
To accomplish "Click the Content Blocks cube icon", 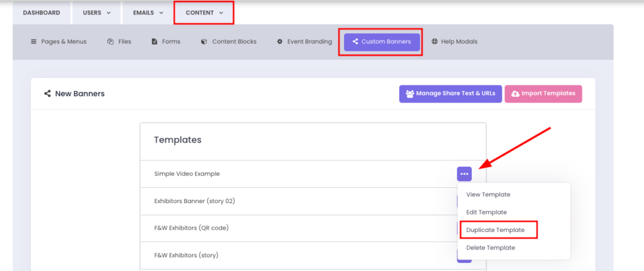I will (204, 41).
